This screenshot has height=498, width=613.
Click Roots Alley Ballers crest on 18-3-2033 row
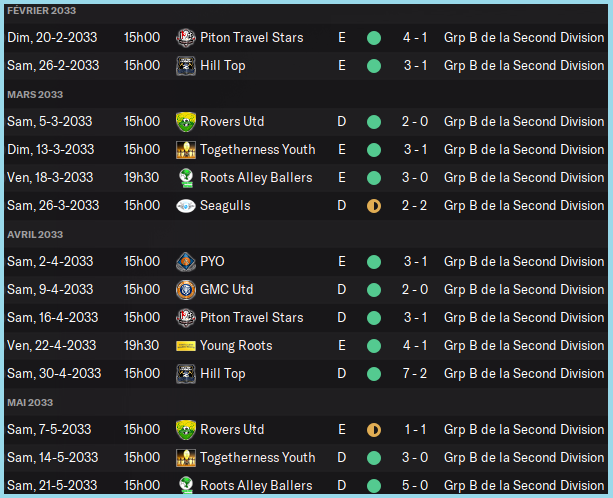pyautogui.click(x=185, y=178)
